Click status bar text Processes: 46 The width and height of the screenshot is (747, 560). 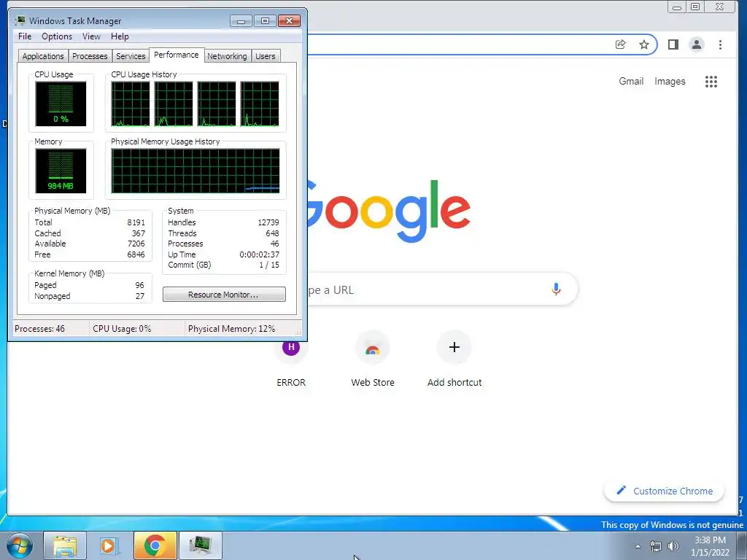point(39,329)
